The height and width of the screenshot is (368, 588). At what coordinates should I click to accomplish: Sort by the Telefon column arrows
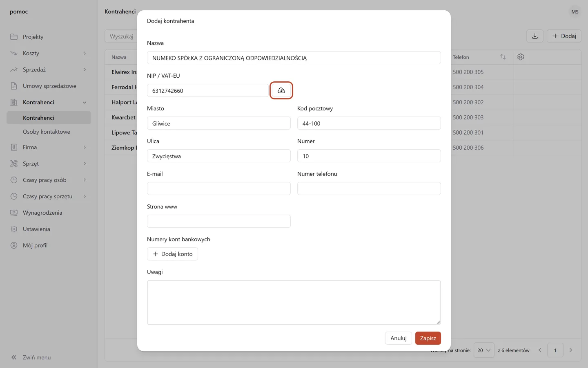tap(503, 57)
